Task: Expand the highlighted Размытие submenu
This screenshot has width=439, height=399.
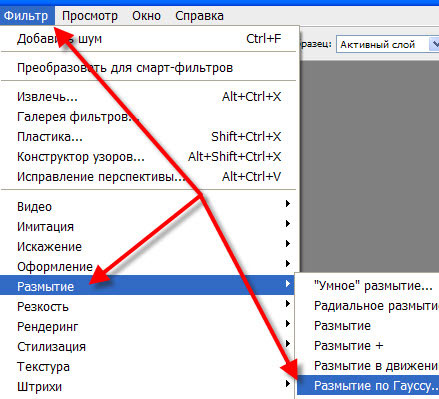Action: coord(147,285)
